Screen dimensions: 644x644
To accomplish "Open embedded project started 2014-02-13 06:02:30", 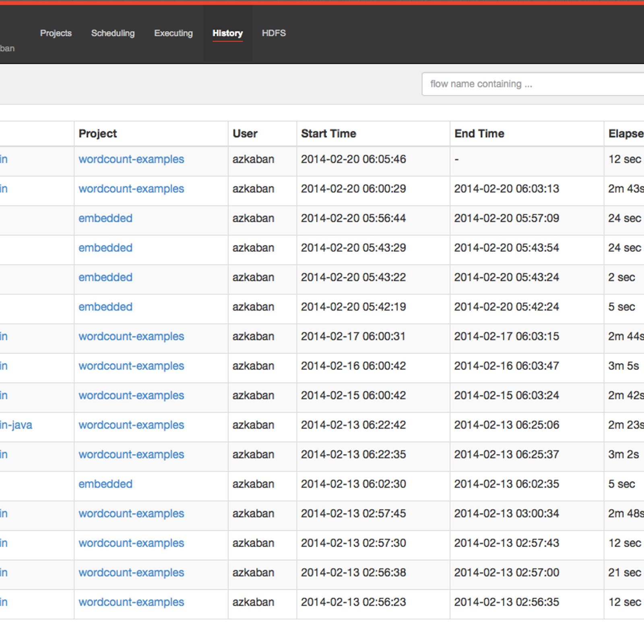I will click(105, 484).
